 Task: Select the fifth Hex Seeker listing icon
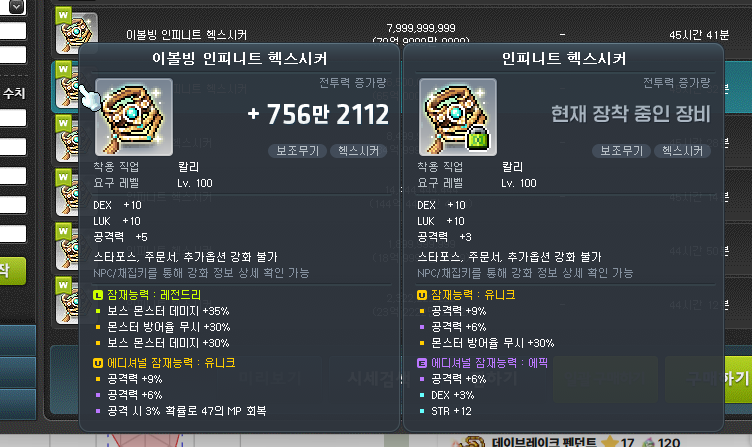(67, 247)
